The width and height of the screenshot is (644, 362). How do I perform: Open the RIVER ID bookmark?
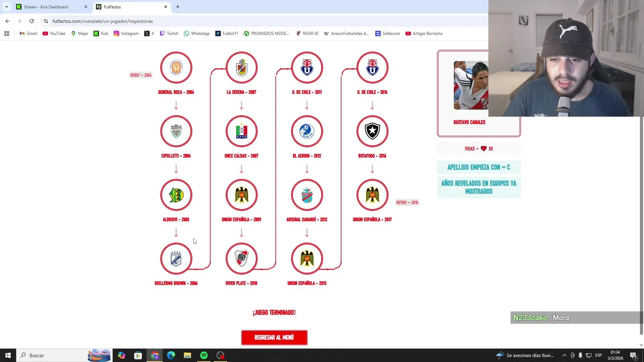307,34
